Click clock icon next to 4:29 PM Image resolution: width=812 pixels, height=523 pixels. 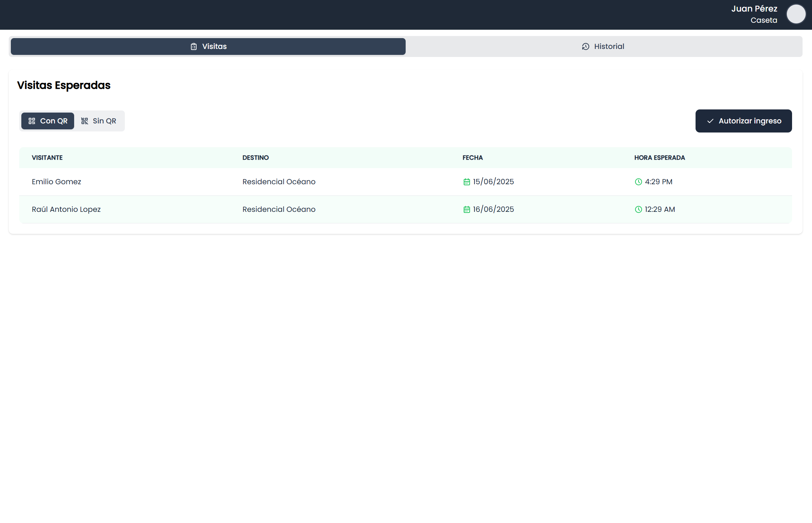point(638,182)
